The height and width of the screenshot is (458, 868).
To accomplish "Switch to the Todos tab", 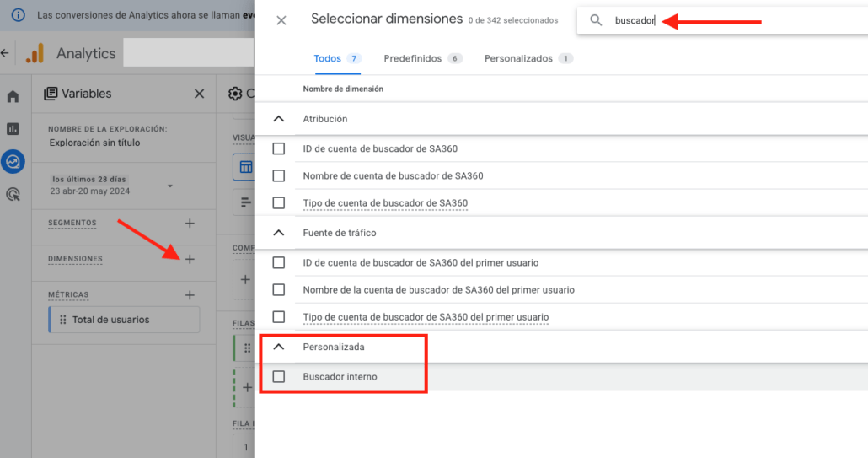I will pyautogui.click(x=337, y=58).
